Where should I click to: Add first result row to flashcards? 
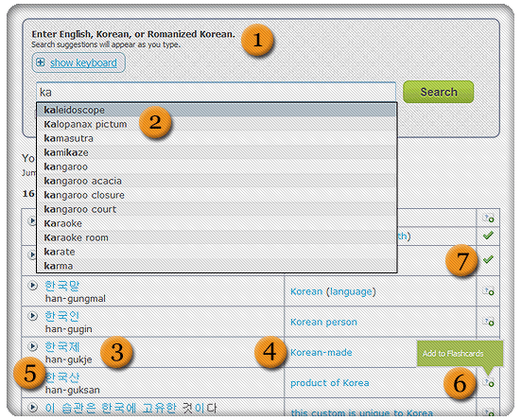click(x=489, y=219)
